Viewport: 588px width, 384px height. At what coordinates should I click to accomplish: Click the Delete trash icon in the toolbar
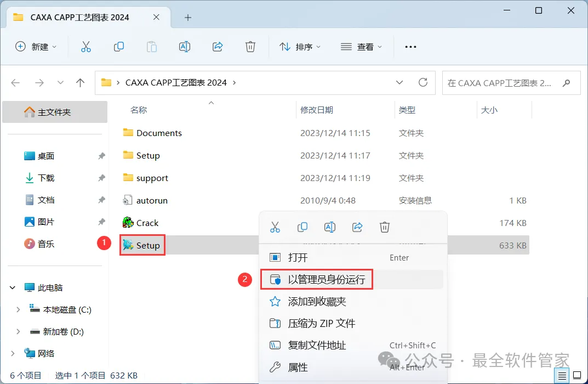250,47
